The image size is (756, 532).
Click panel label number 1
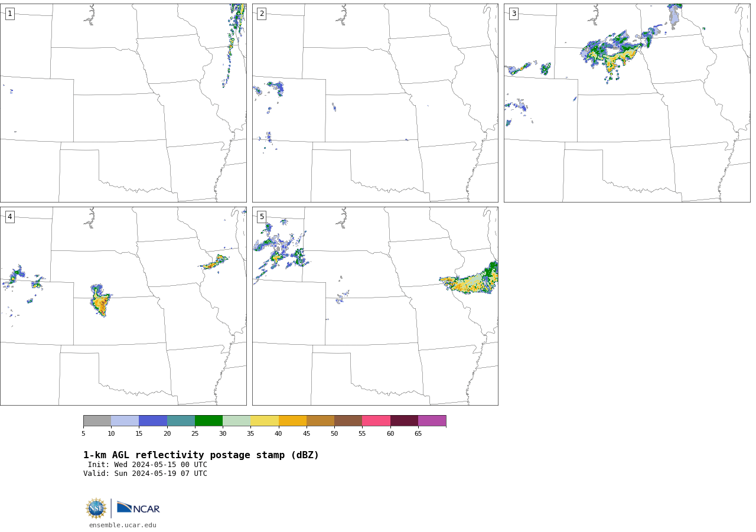tap(9, 14)
